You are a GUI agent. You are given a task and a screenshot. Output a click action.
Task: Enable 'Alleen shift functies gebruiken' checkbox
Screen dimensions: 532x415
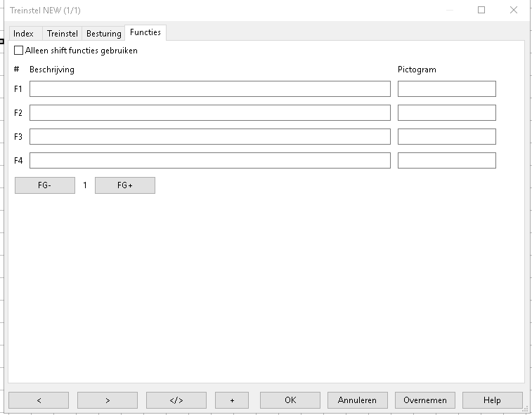point(19,51)
